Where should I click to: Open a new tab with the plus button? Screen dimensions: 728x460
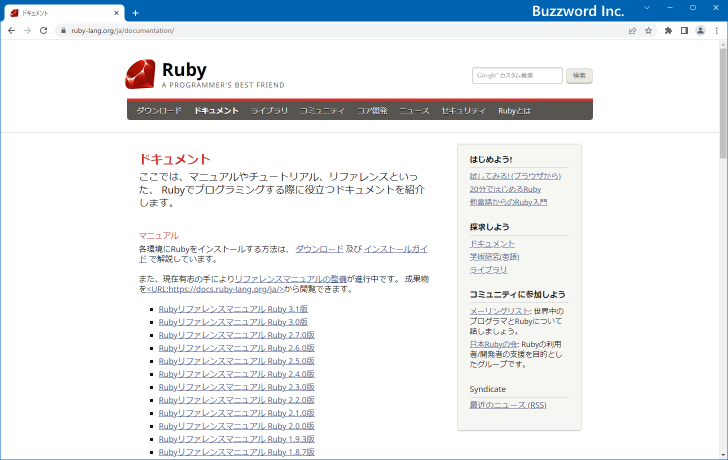pyautogui.click(x=135, y=13)
